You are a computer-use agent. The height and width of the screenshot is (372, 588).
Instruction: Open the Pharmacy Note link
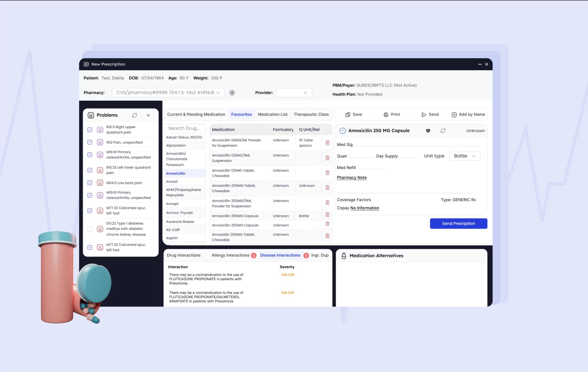[352, 178]
